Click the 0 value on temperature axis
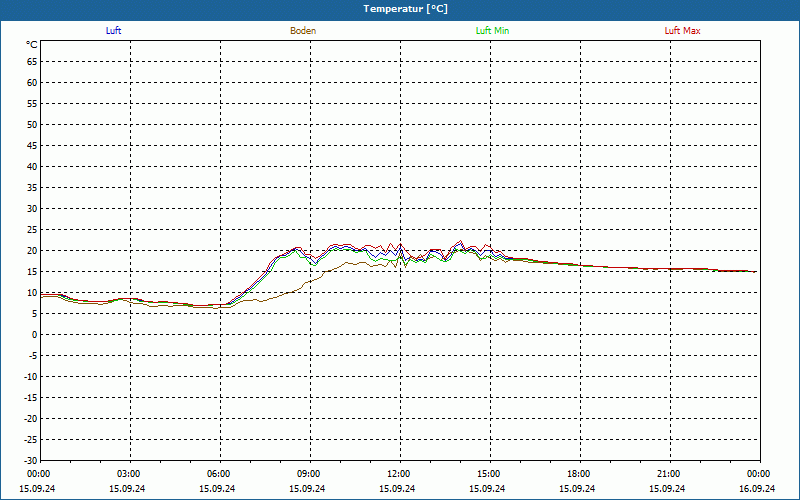The width and height of the screenshot is (800, 500). coord(35,335)
